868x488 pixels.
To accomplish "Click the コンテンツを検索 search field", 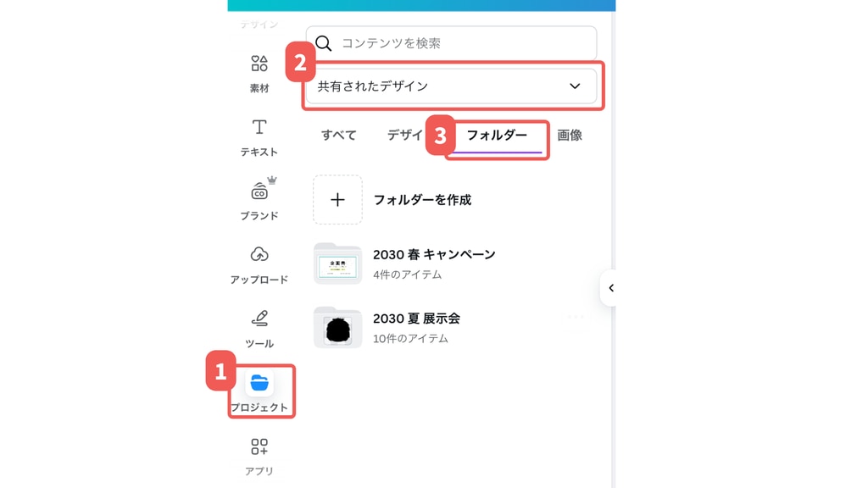I will coord(462,43).
